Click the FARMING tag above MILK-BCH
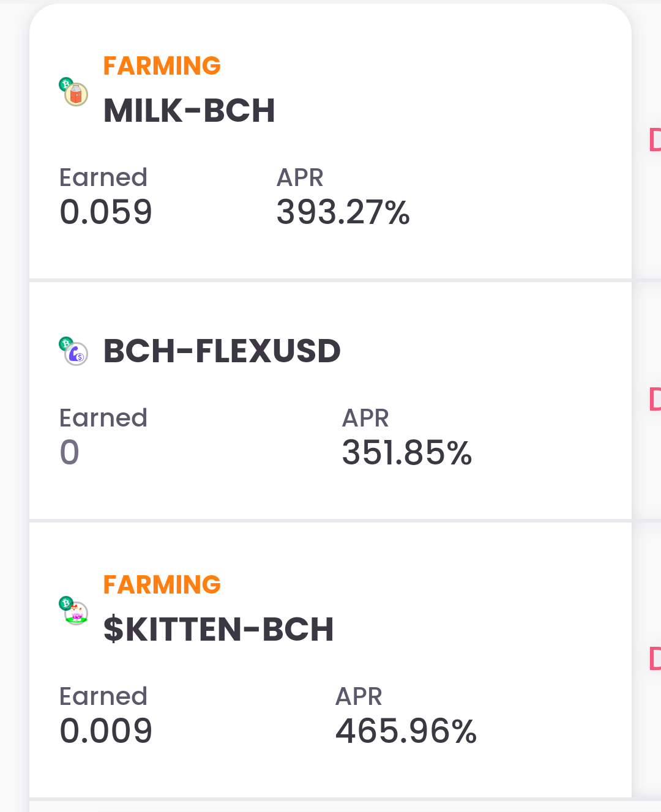The width and height of the screenshot is (661, 812). (x=162, y=65)
